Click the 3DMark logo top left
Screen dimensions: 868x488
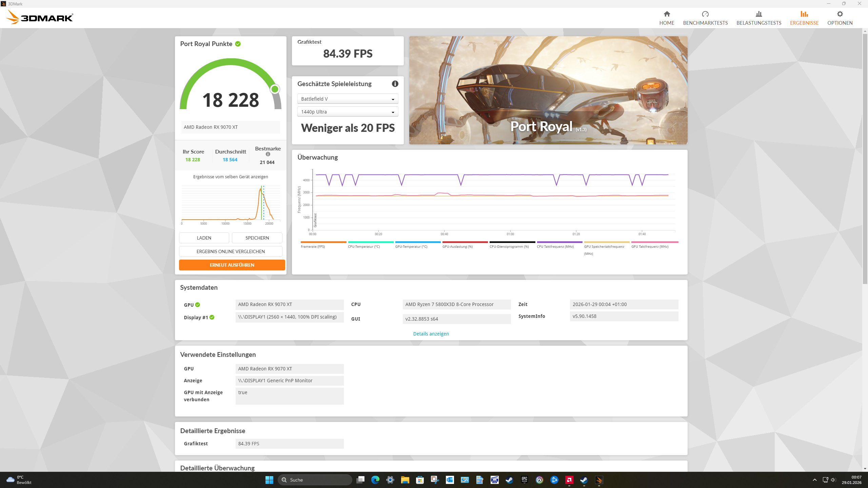tap(40, 17)
